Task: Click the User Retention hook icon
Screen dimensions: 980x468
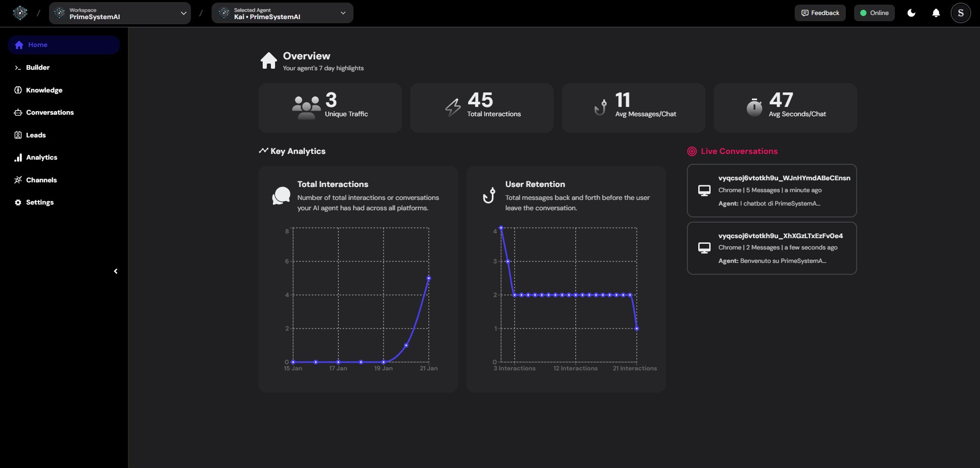Action: coord(489,195)
